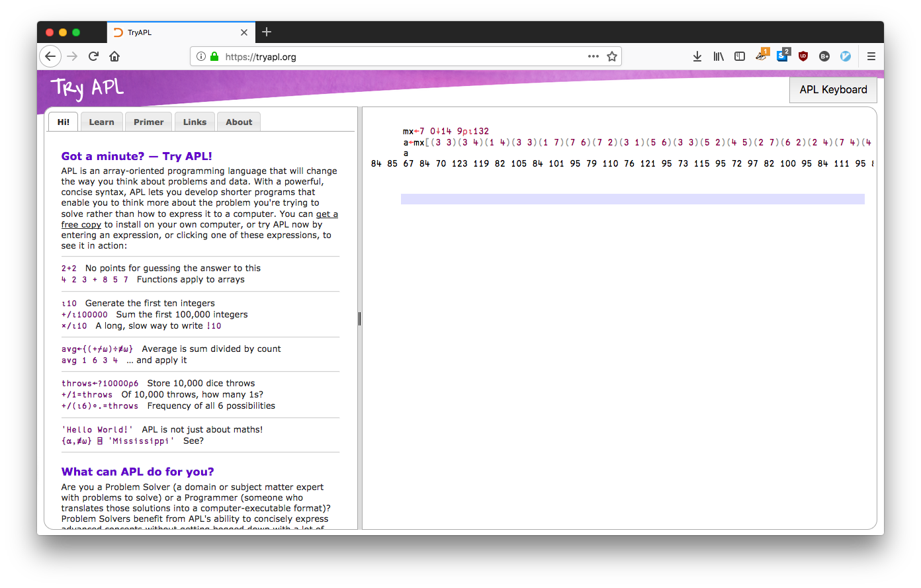Open page actions three-dot menu
Screen dimensions: 921x588
click(593, 56)
